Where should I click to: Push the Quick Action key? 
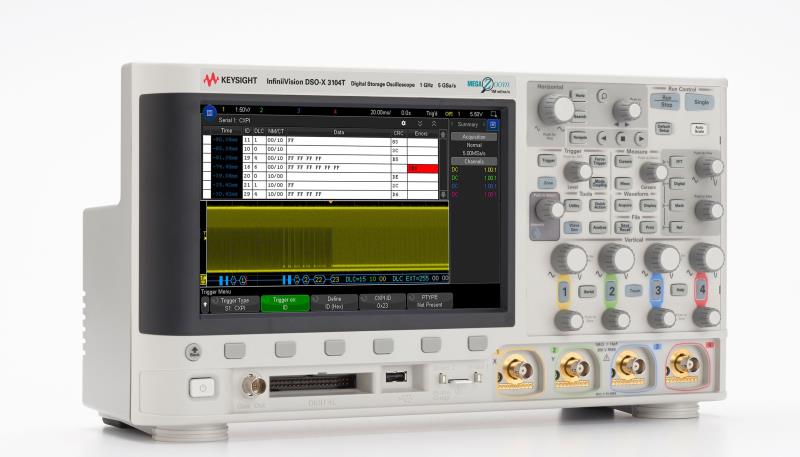(x=598, y=205)
